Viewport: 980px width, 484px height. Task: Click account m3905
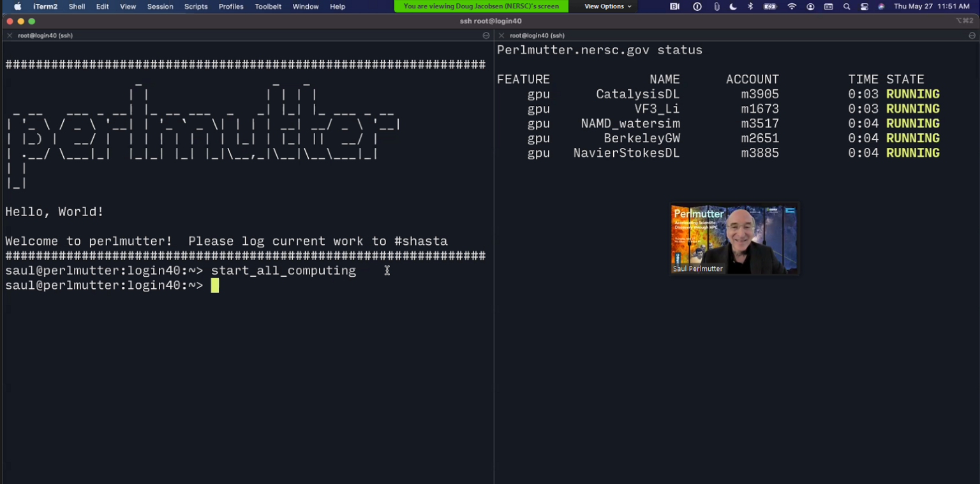pos(760,94)
